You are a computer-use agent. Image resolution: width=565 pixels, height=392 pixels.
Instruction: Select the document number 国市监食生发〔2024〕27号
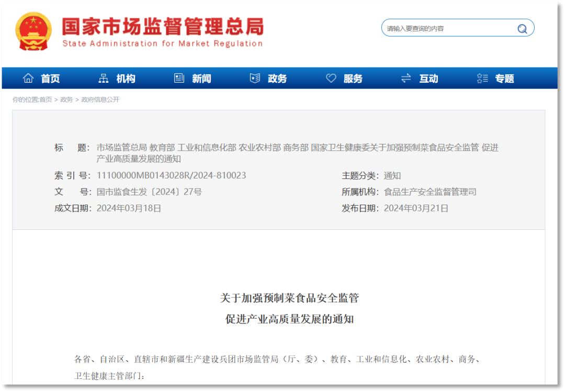[x=149, y=192]
